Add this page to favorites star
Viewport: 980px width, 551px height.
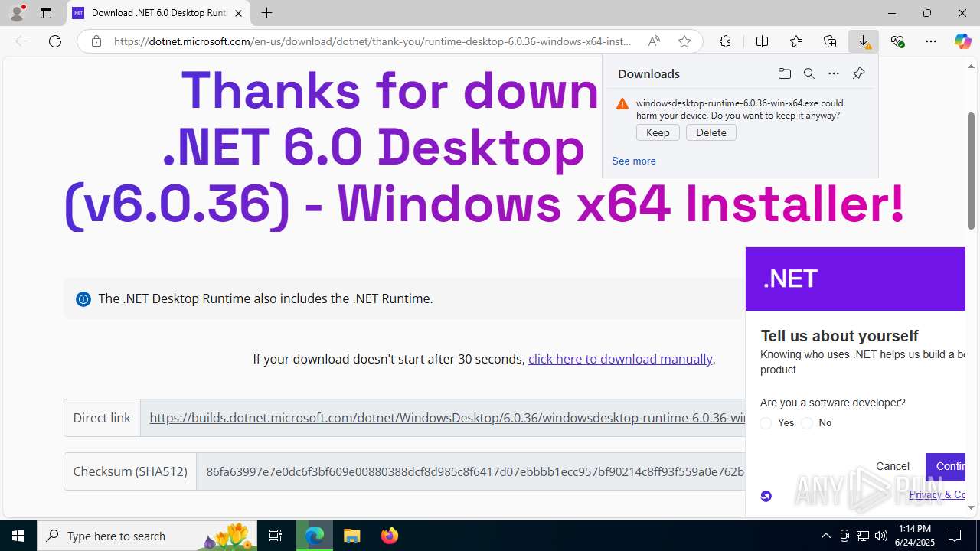point(684,41)
